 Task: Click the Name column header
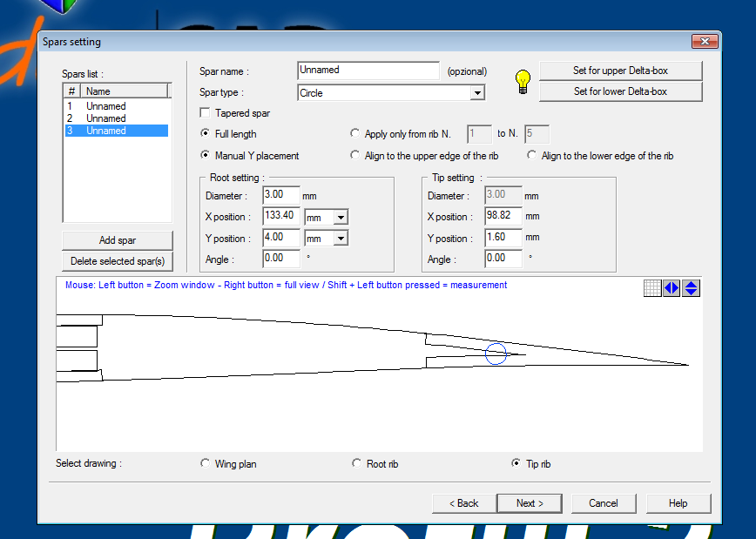click(124, 91)
